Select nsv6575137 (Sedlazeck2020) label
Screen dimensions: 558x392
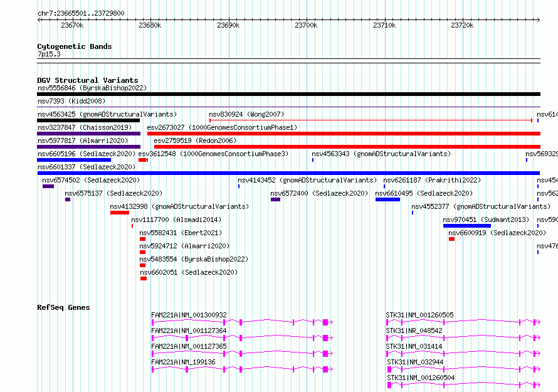(113, 193)
